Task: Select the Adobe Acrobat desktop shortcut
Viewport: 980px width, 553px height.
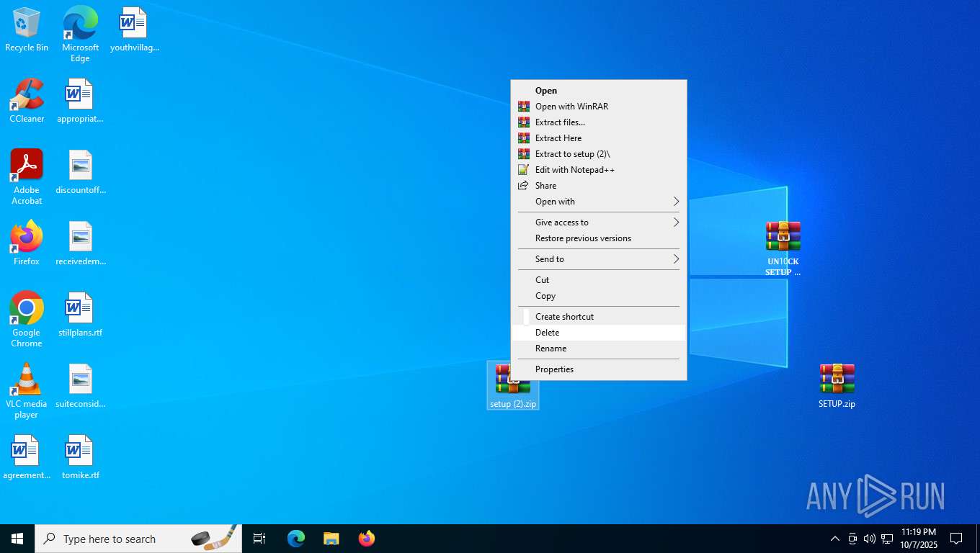Action: point(27,177)
